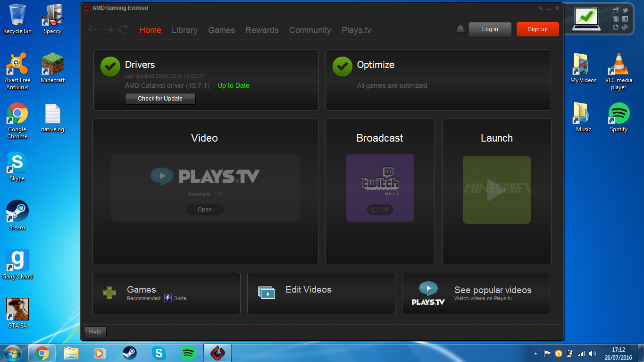The width and height of the screenshot is (644, 362).
Task: Click the power plug battery tray icon
Action: [x=570, y=353]
